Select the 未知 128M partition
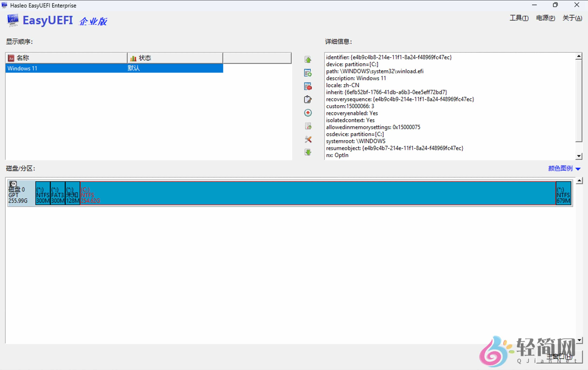This screenshot has width=588, height=370. coord(72,193)
